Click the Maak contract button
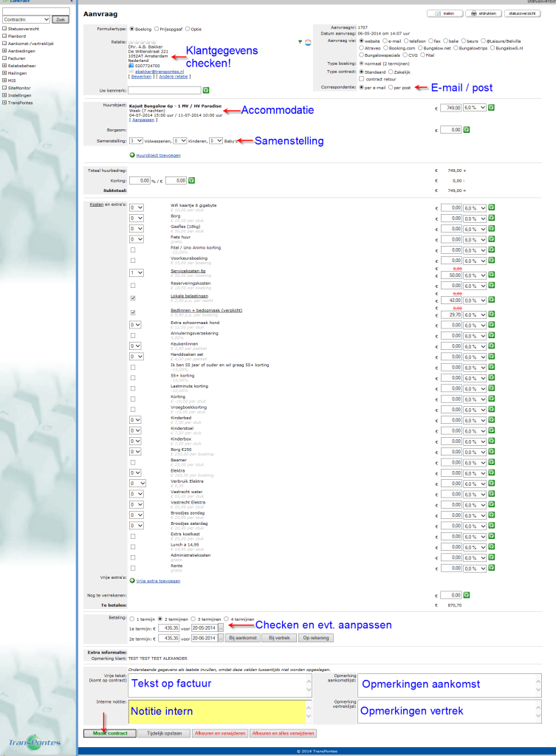The height and width of the screenshot is (756, 556). click(x=109, y=733)
